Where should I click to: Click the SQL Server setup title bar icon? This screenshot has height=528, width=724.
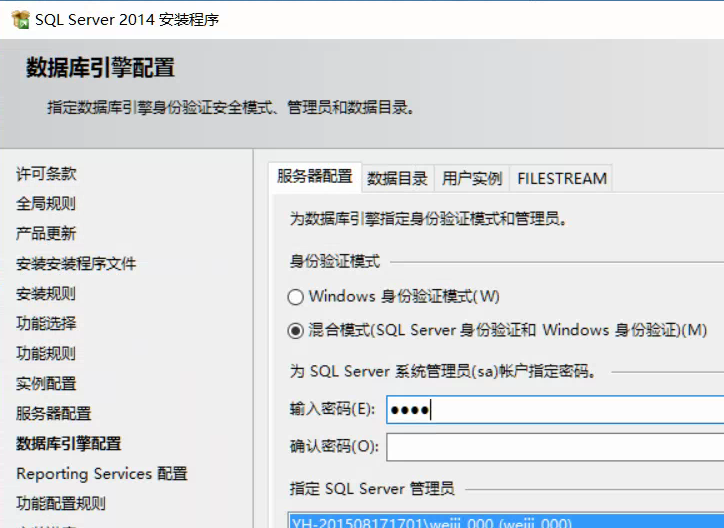(x=18, y=18)
